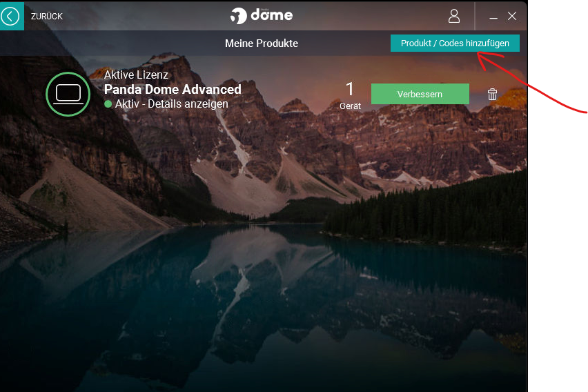588x392 pixels.
Task: Click the panda emblem in the logo
Action: (239, 16)
